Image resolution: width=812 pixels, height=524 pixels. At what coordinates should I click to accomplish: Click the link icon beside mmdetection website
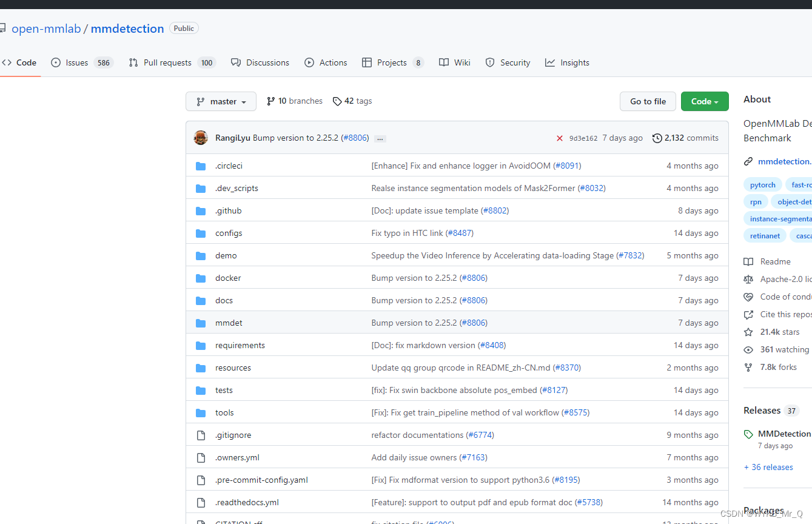coord(748,161)
